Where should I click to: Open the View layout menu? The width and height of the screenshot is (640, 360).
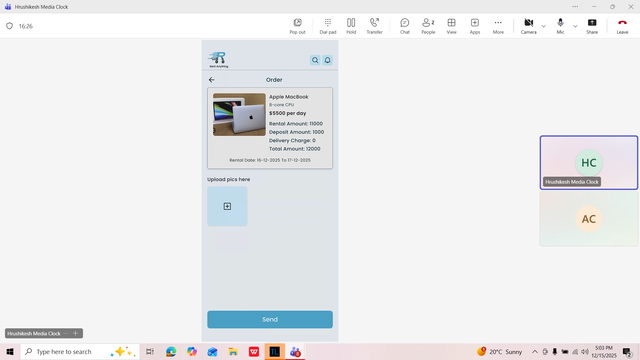click(x=451, y=26)
